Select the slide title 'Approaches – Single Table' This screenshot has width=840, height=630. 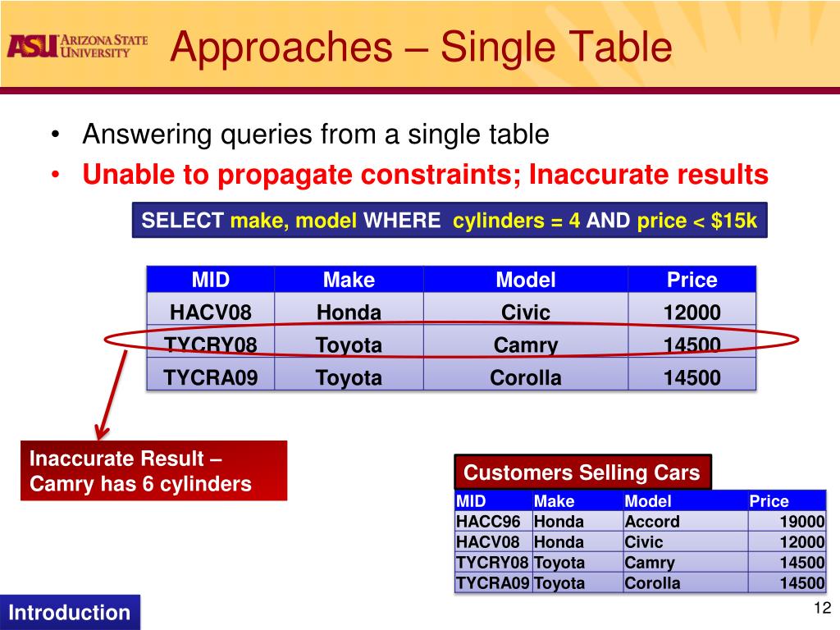(421, 47)
